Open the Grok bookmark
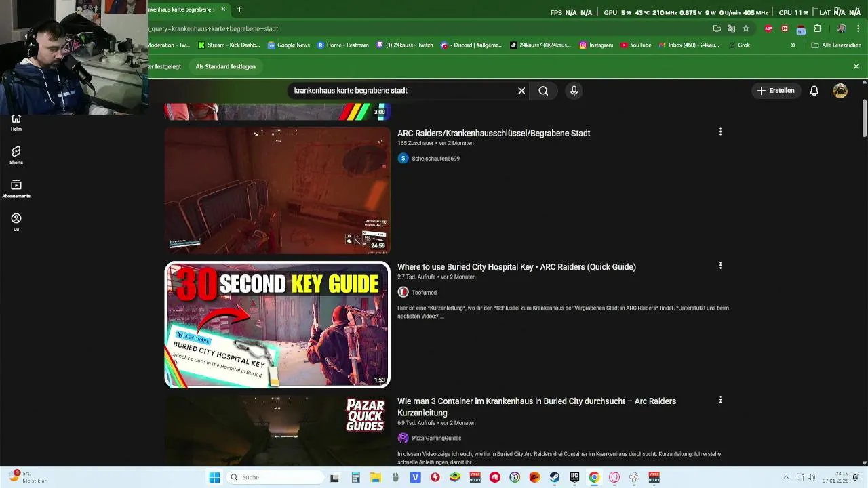The width and height of the screenshot is (868, 488). [739, 45]
